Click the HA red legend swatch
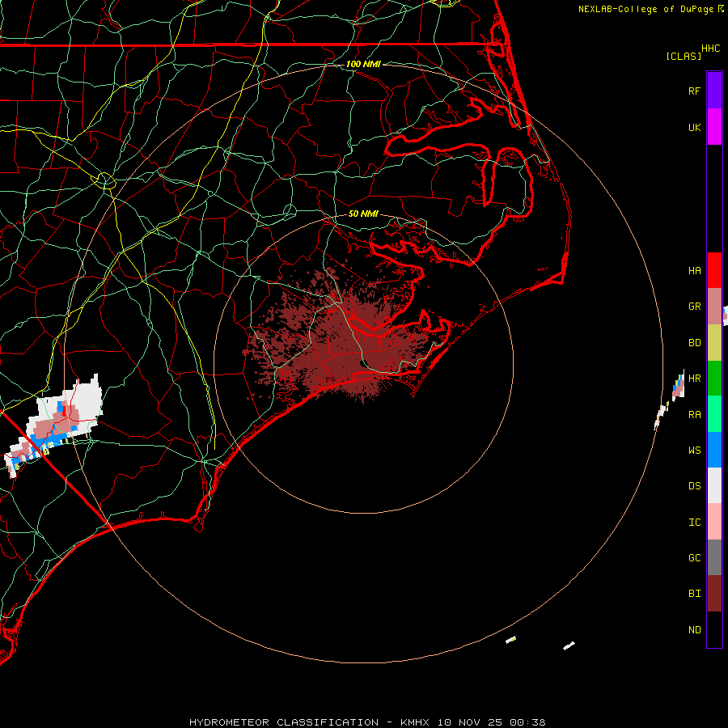 pyautogui.click(x=714, y=270)
